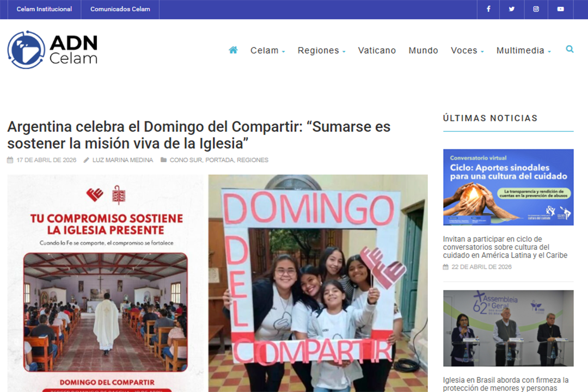Open Celam Institucional top link
The image size is (588, 392).
click(44, 9)
